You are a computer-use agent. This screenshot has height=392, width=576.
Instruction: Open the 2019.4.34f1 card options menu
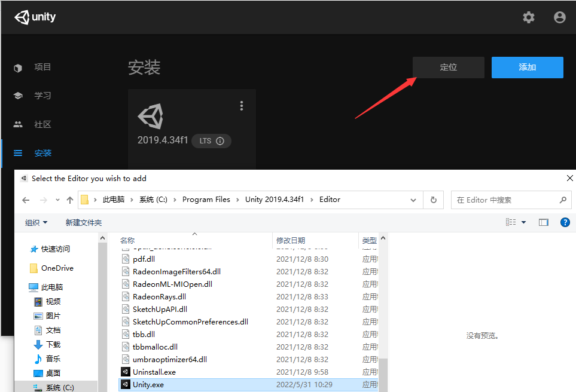[x=242, y=106]
